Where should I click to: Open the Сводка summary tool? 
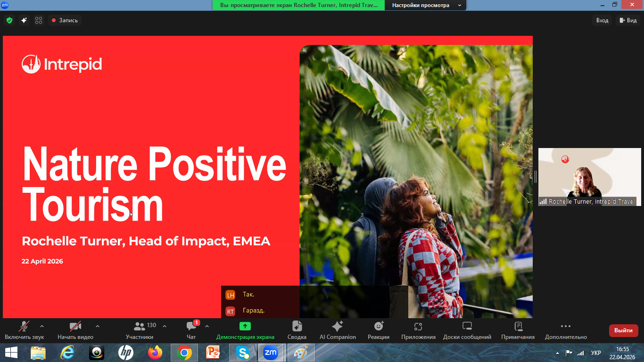pos(297,330)
